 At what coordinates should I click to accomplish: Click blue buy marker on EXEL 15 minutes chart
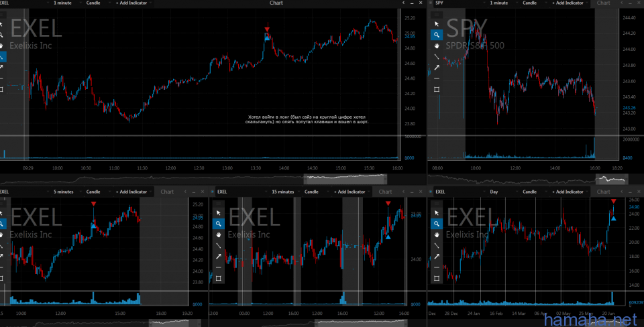(388, 237)
